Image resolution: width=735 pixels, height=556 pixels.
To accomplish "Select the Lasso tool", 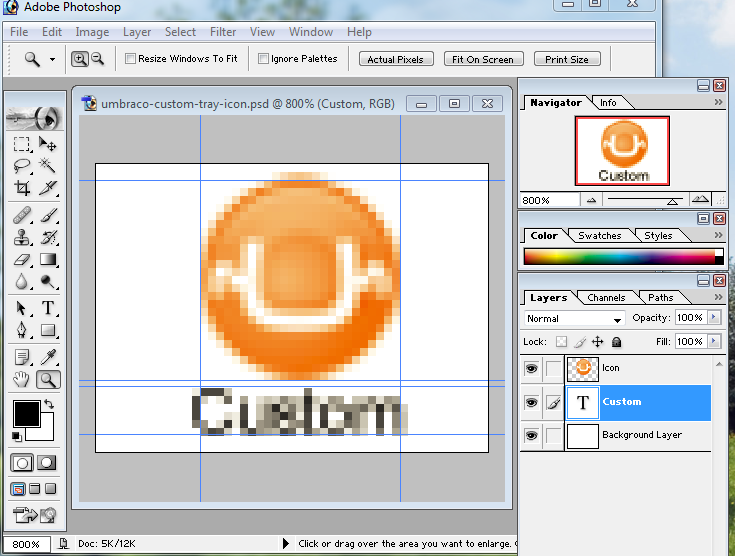I will click(x=22, y=165).
